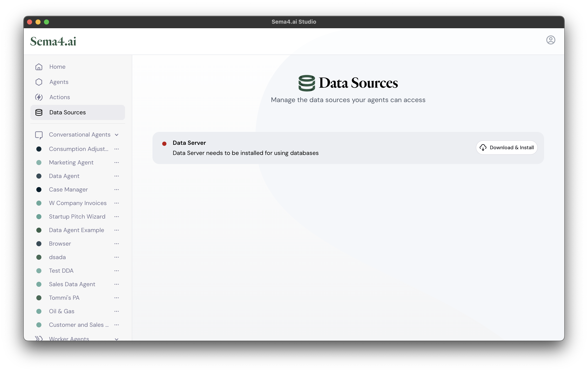Open the Case Manager agent
Screen dimensions: 588x372
pos(68,189)
